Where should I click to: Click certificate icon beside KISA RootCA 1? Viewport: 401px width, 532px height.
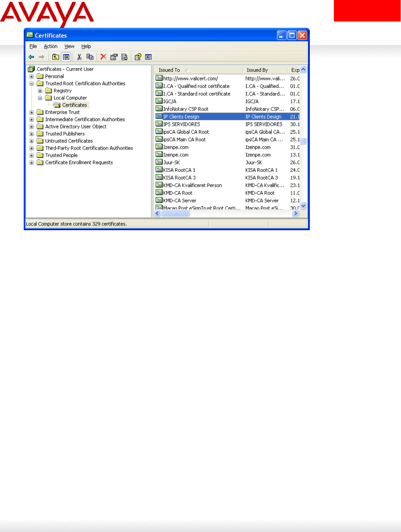[x=159, y=170]
